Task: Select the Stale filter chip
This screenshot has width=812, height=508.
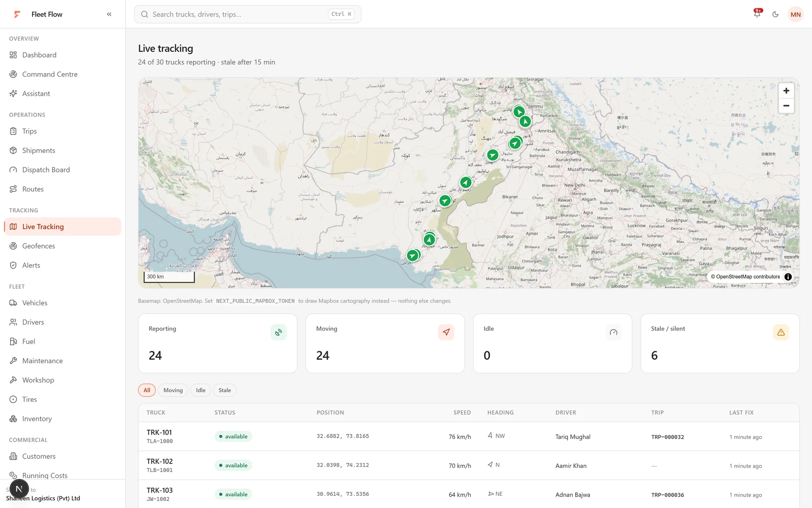Action: 225,390
